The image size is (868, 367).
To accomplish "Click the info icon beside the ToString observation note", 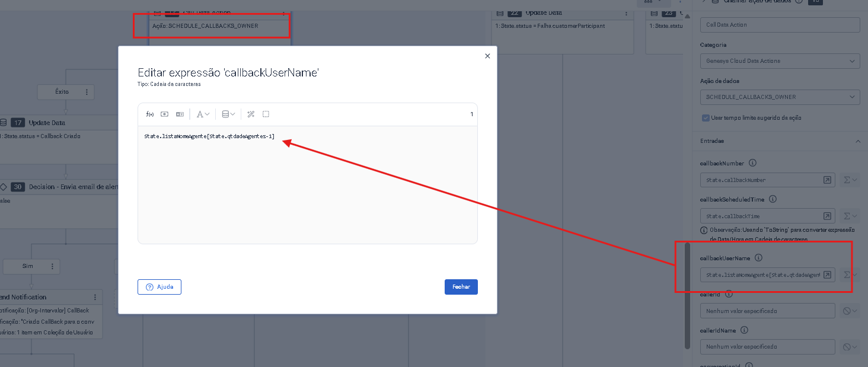I will click(x=704, y=229).
